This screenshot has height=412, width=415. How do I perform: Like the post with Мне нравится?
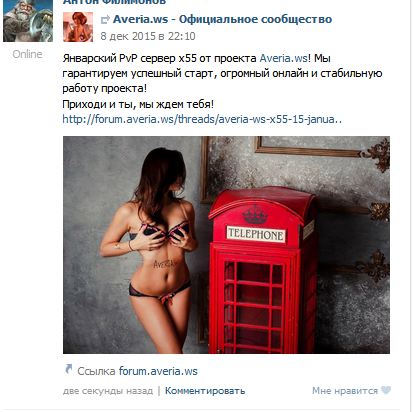[345, 391]
